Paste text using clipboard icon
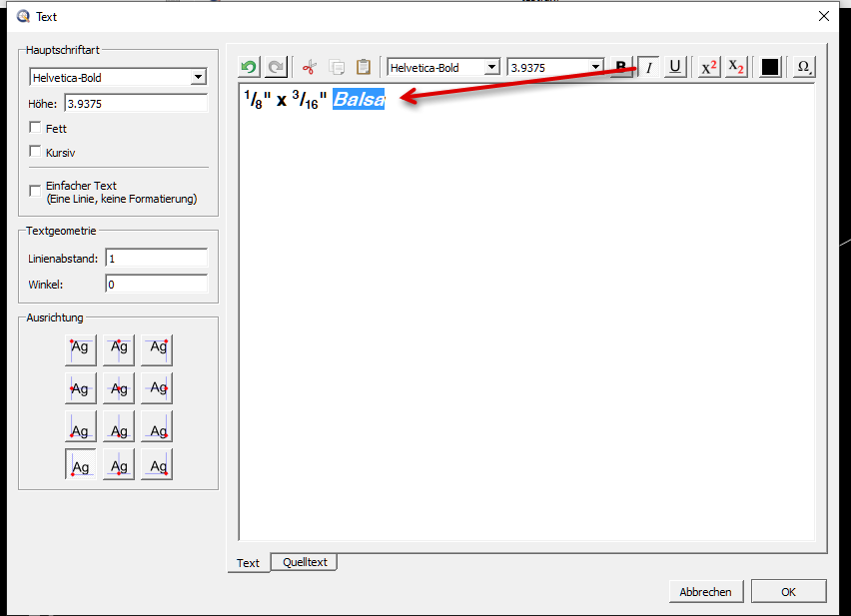 [364, 68]
